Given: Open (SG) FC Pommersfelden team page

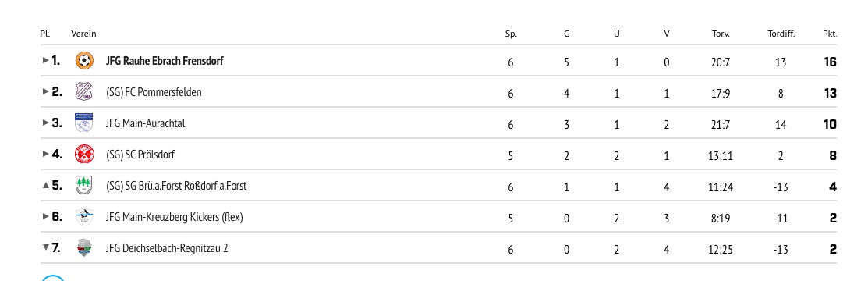Looking at the screenshot, I should 154,92.
